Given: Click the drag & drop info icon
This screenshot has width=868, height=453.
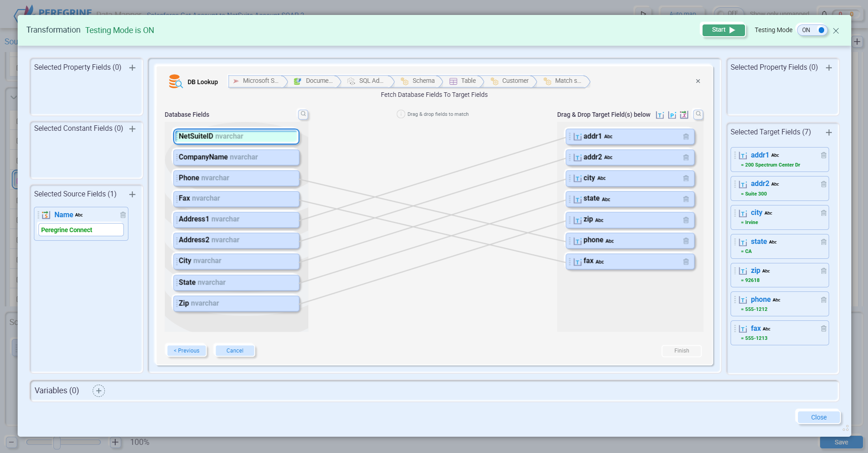Looking at the screenshot, I should click(401, 114).
